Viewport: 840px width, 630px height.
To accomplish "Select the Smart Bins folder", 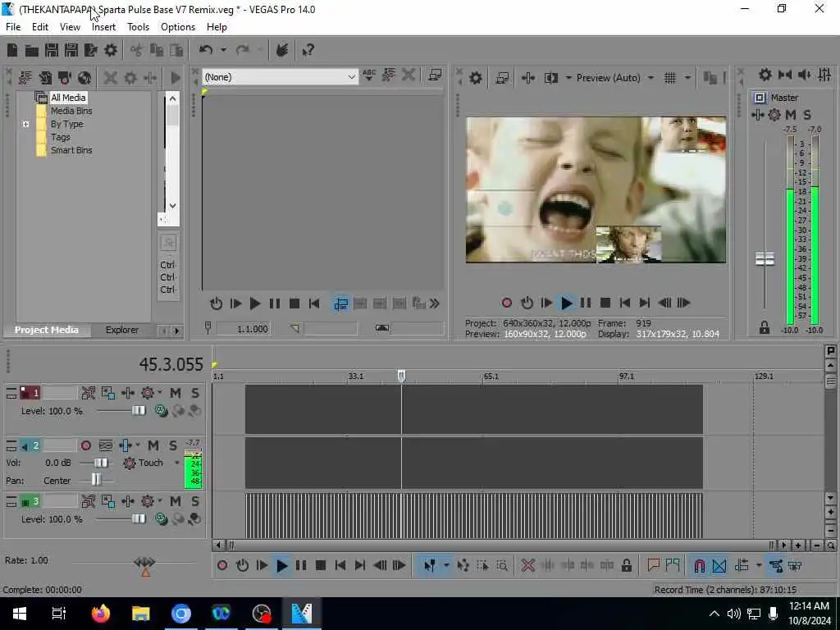I will pos(71,151).
